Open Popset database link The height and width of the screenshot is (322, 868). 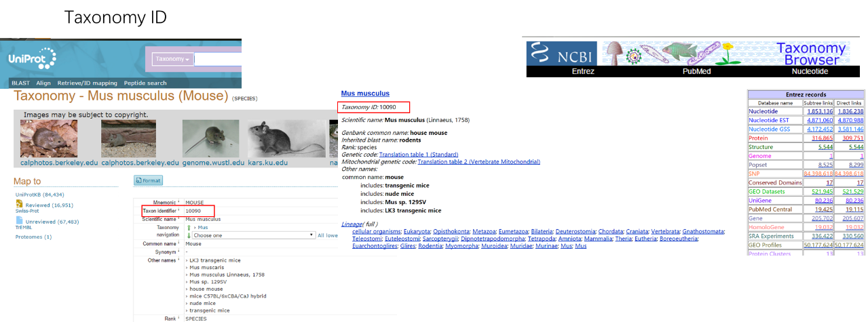click(x=759, y=165)
